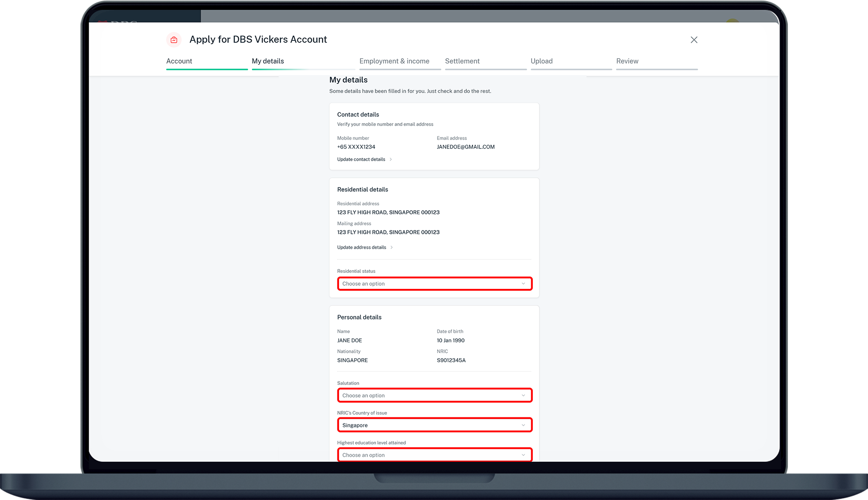Click Update address details link
The height and width of the screenshot is (500, 868).
[x=361, y=248]
